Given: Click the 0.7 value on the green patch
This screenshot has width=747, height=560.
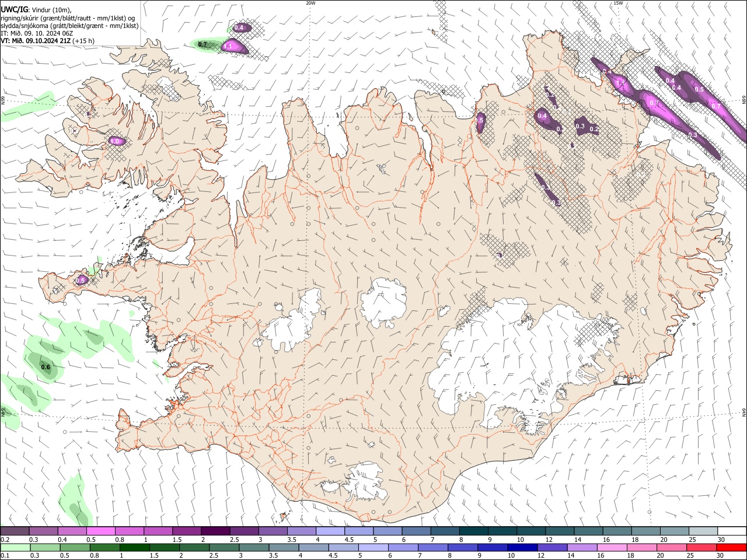Looking at the screenshot, I should [x=203, y=44].
